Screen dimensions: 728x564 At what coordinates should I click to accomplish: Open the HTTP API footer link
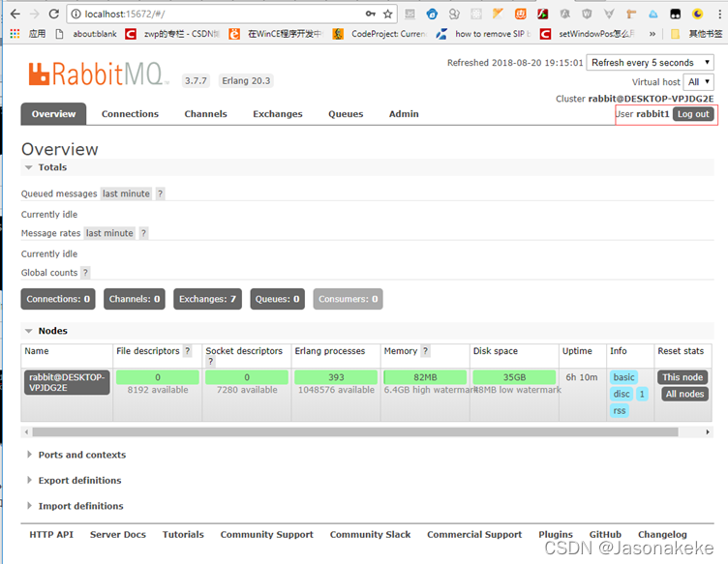[x=51, y=534]
